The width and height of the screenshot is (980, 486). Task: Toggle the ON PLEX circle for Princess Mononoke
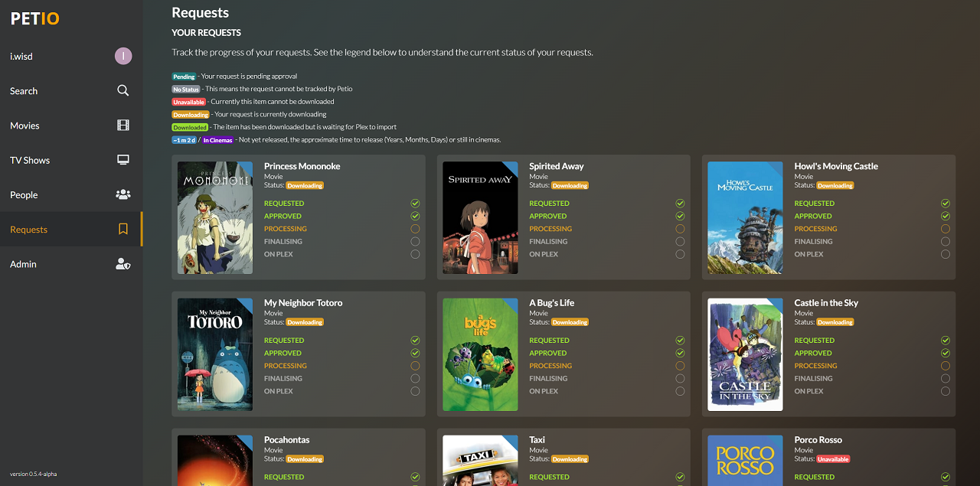pyautogui.click(x=415, y=253)
